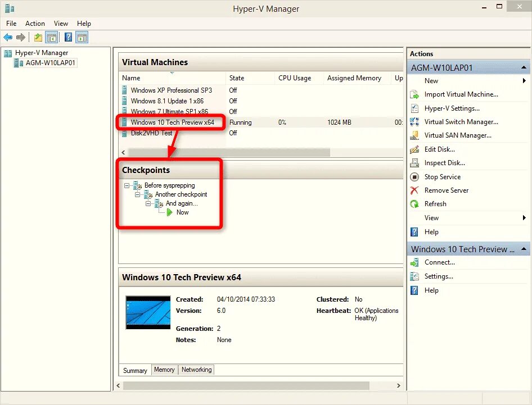This screenshot has width=532, height=405.
Task: Expand the New submenu arrow
Action: (524, 81)
